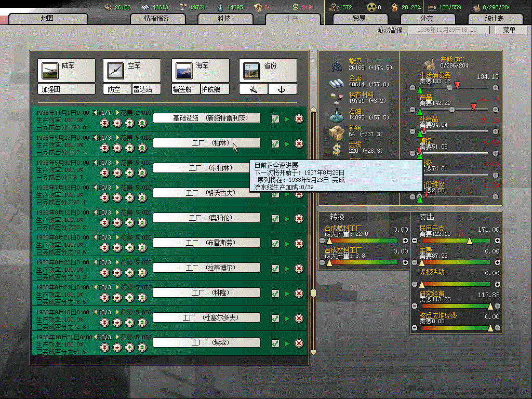Click the 雷达站 radar station button
The width and height of the screenshot is (532, 399).
147,89
